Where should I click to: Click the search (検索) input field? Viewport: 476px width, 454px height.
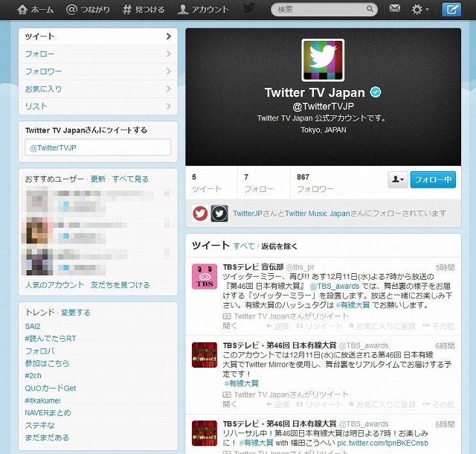(324, 10)
